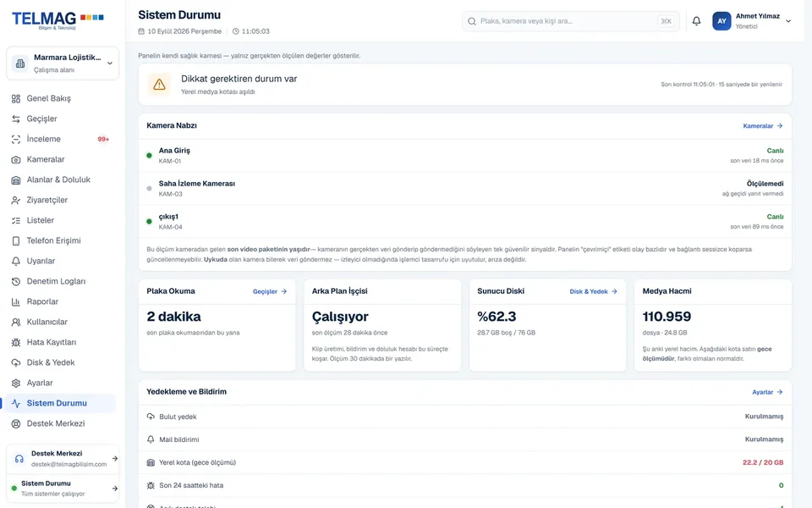Viewport: 812px width, 508px height.
Task: Select the Saha İzleme Kamerası row
Action: tap(465, 189)
